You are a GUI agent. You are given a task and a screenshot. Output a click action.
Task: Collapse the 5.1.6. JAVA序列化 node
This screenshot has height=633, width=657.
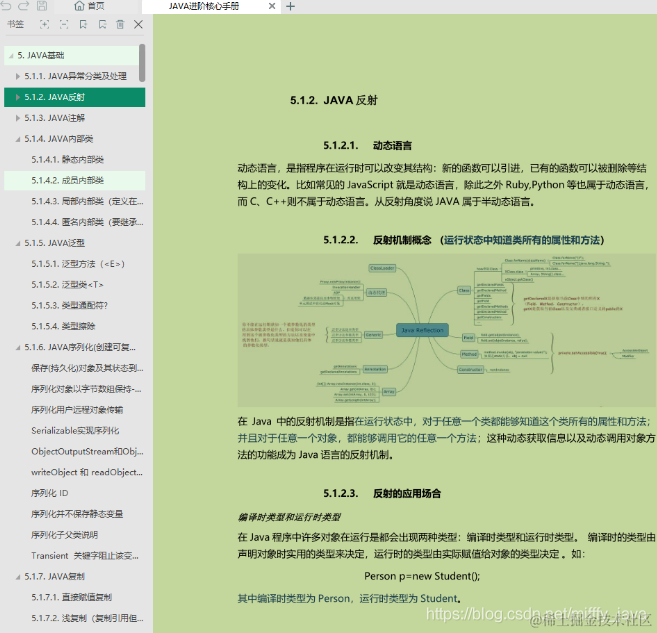coord(18,348)
